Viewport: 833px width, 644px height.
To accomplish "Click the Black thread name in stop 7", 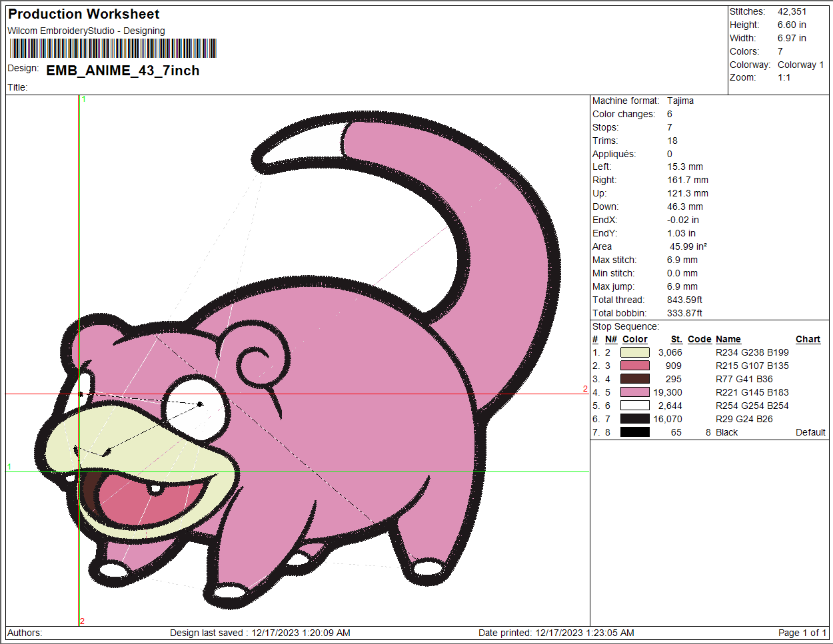I will pyautogui.click(x=726, y=432).
